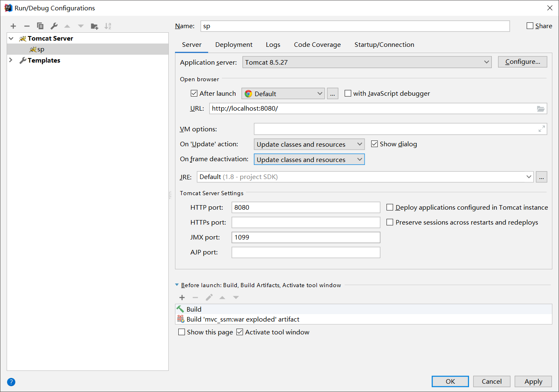This screenshot has height=392, width=559.
Task: Click the IntelliJ icon in the title bar
Action: pyautogui.click(x=8, y=8)
